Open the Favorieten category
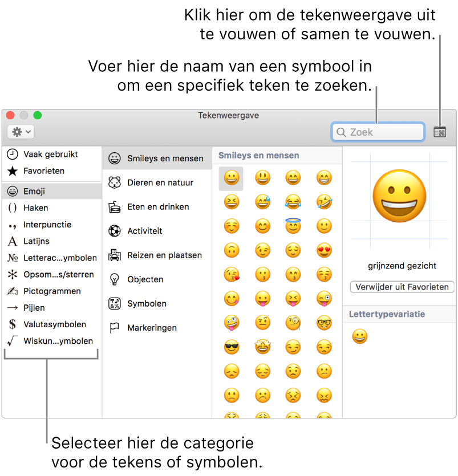The height and width of the screenshot is (476, 458). [x=51, y=171]
